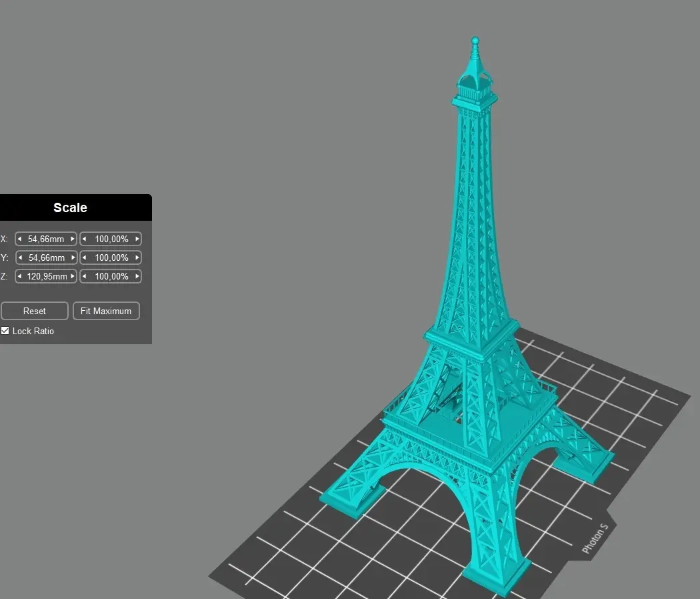700x599 pixels.
Task: Click the Photon S label on the build plate
Action: (595, 539)
